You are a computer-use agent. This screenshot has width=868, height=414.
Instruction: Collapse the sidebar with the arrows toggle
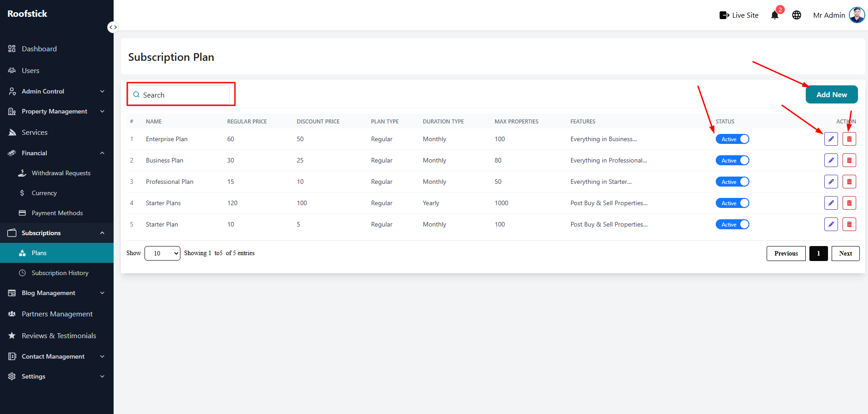click(x=113, y=27)
